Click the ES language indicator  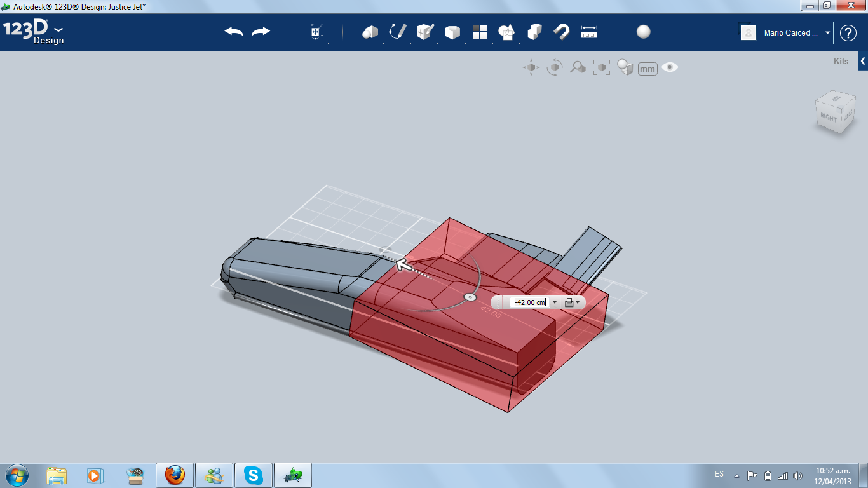coord(719,474)
